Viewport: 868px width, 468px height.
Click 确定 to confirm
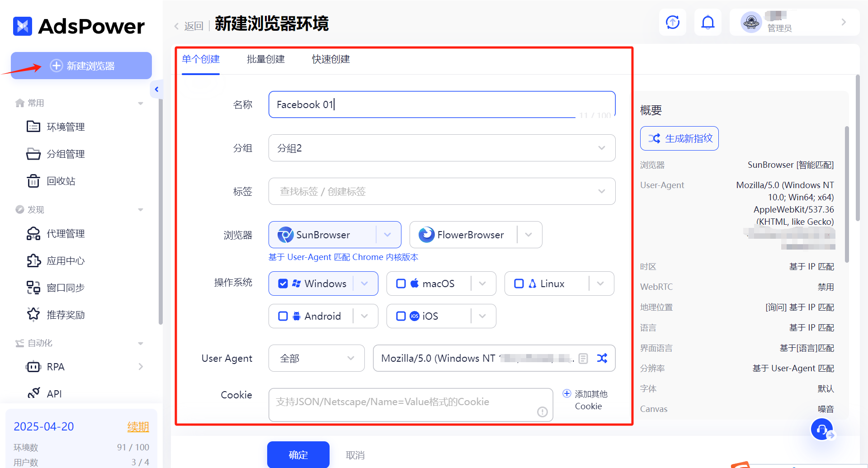(298, 455)
